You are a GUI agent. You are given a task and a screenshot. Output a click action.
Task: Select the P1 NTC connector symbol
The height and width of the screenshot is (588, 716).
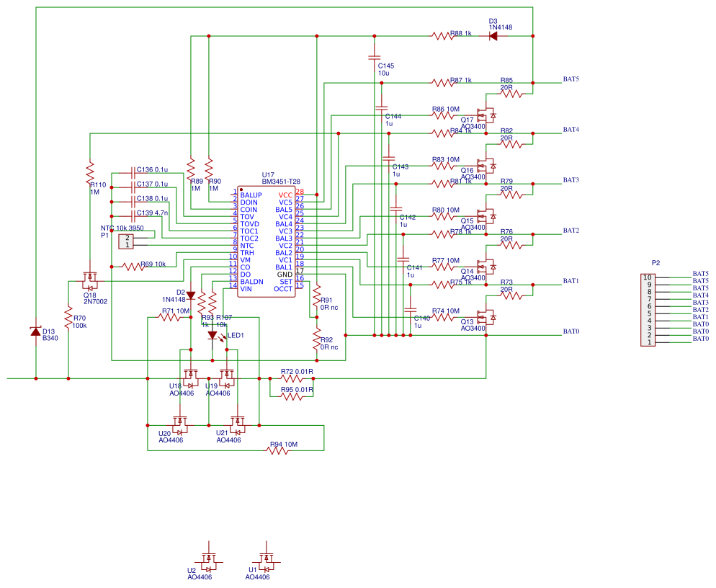pos(127,241)
